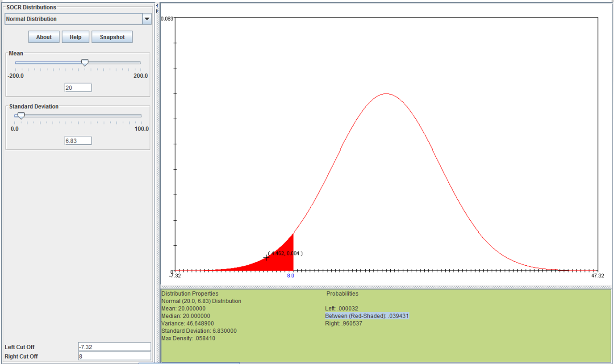This screenshot has width=614, height=364.
Task: Click the peak of the normal curve
Action: point(386,94)
